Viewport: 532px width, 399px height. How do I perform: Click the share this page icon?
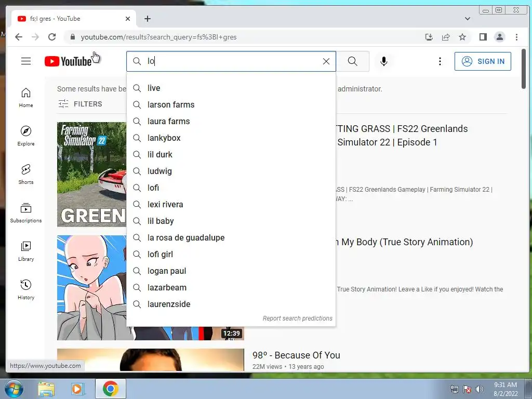pos(445,37)
